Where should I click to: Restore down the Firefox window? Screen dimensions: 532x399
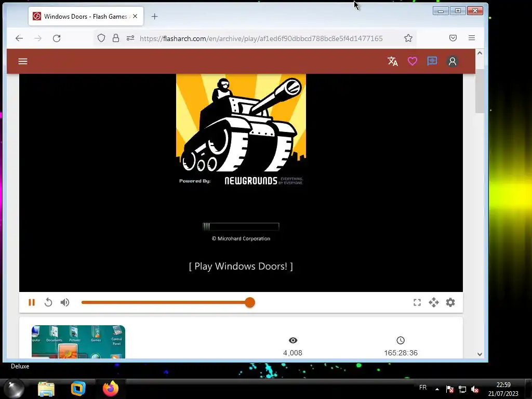[458, 11]
